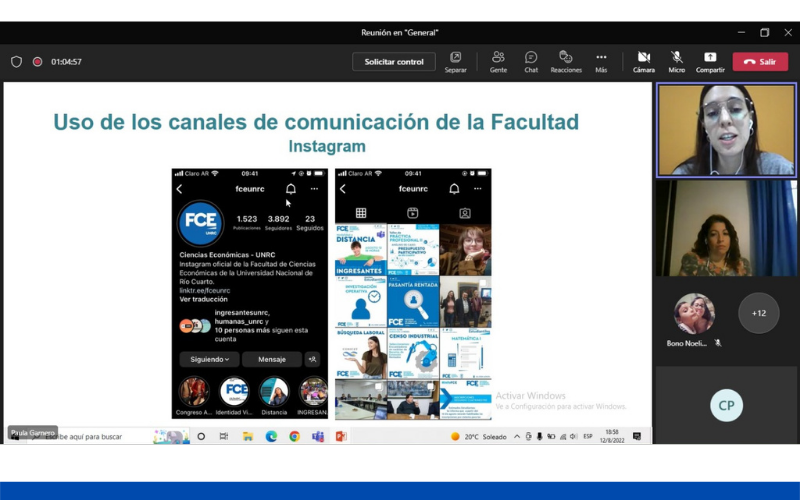Open PowerPoint on the shared taskbar
Screen dimensions: 800x500
click(341, 436)
